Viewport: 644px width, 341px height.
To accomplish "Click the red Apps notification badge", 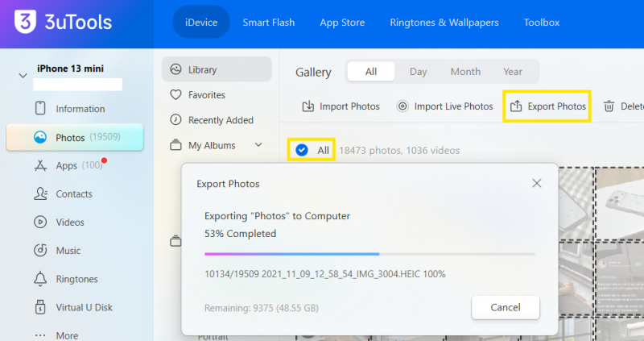I will click(x=105, y=160).
